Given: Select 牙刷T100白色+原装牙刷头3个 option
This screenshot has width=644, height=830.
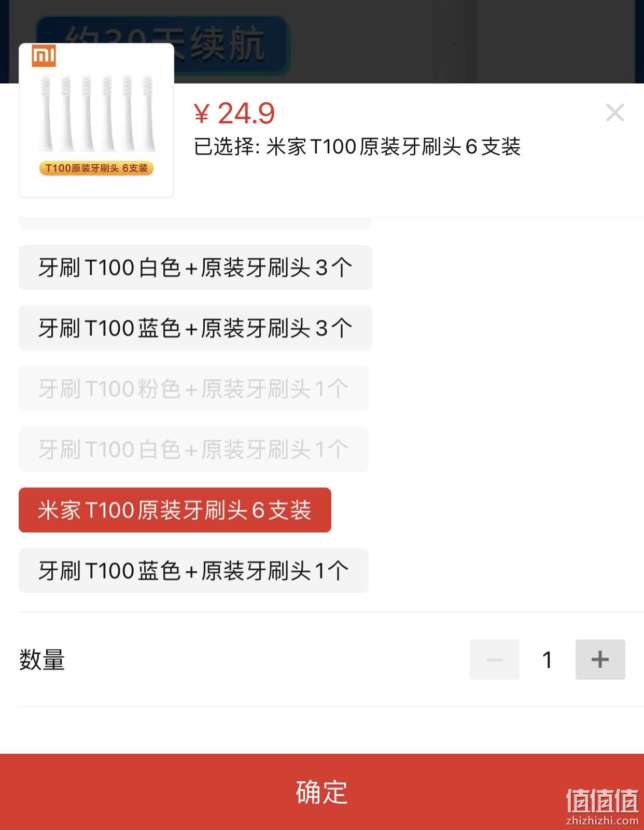Looking at the screenshot, I should coord(195,268).
